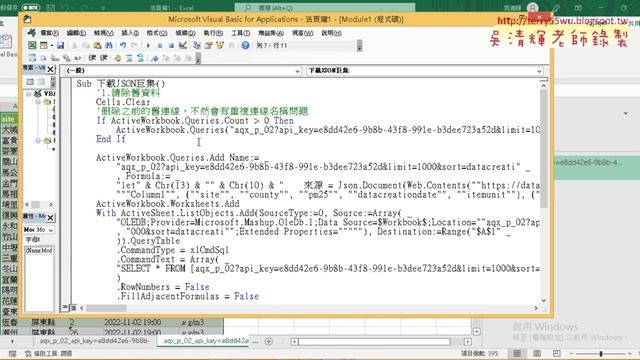Click the Paste toolbar icon

tap(97, 45)
